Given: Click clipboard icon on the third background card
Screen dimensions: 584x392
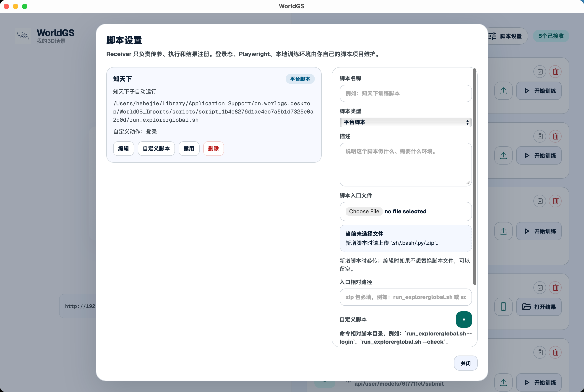Looking at the screenshot, I should [x=540, y=201].
